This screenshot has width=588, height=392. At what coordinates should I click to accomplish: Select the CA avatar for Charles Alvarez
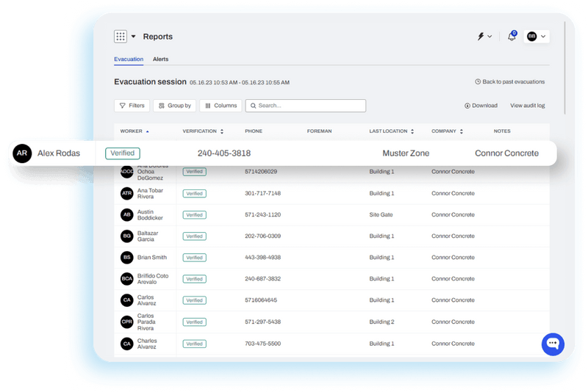coord(126,344)
